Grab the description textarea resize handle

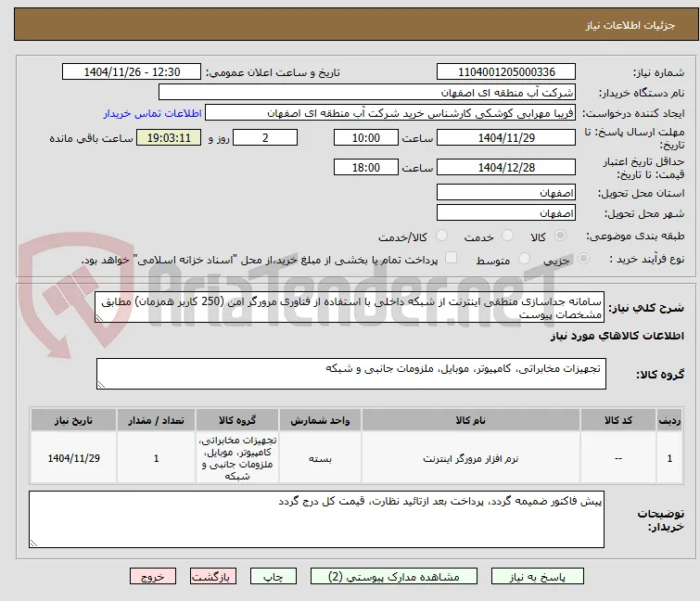click(x=99, y=318)
